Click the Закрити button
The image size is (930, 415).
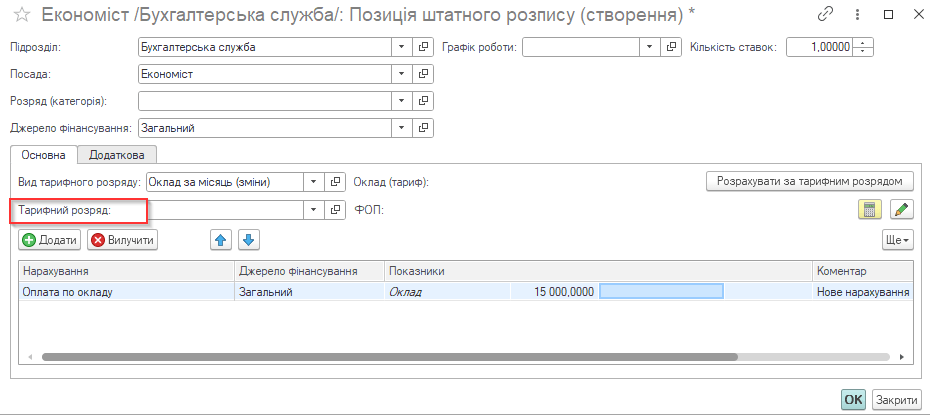point(896,400)
